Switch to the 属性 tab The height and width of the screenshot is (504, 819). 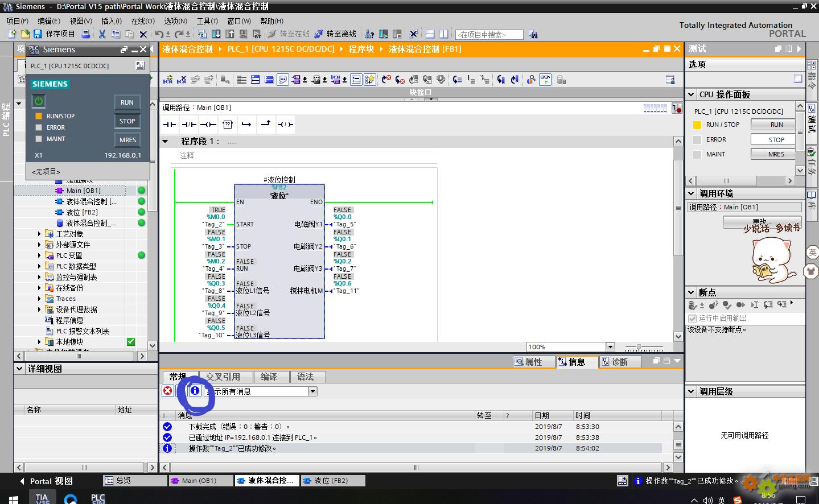click(x=534, y=362)
